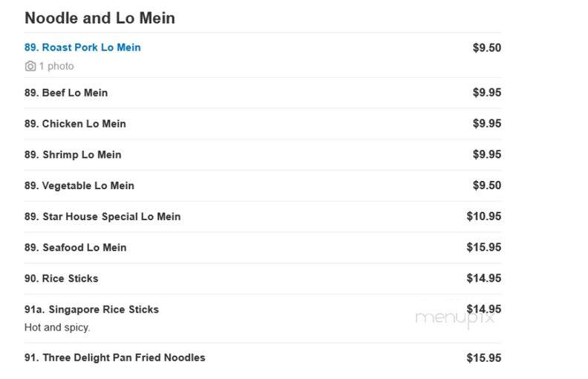Open the Roast Pork Lo Mein link
588x379 pixels.
(82, 47)
